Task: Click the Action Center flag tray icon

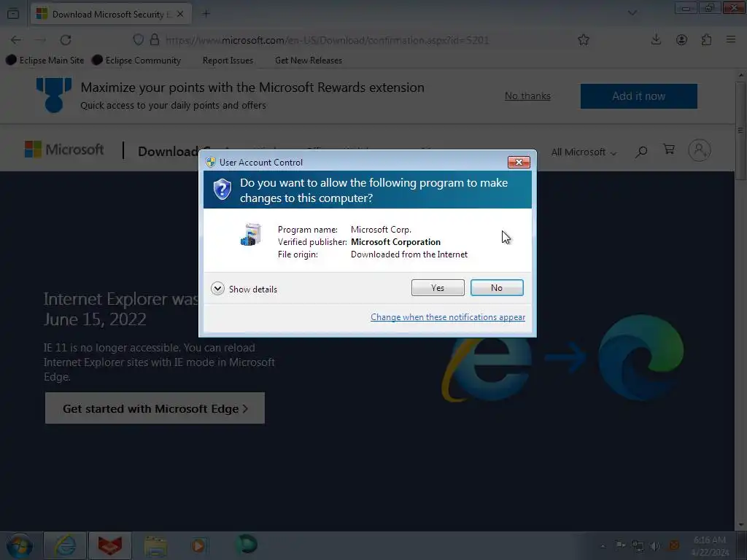Action: 620,545
